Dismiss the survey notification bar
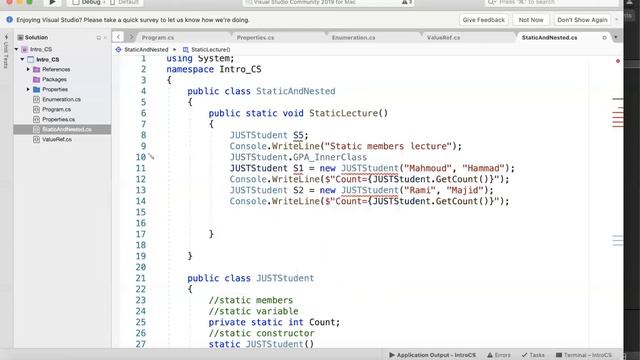This screenshot has width=640, height=360. pyautogui.click(x=617, y=20)
